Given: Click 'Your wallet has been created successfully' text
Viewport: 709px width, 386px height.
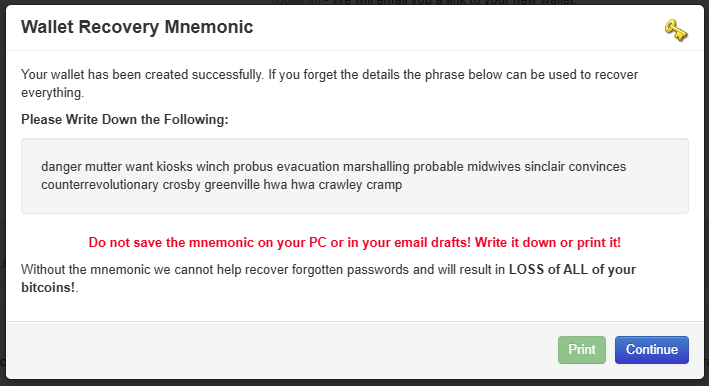Looking at the screenshot, I should (142, 75).
